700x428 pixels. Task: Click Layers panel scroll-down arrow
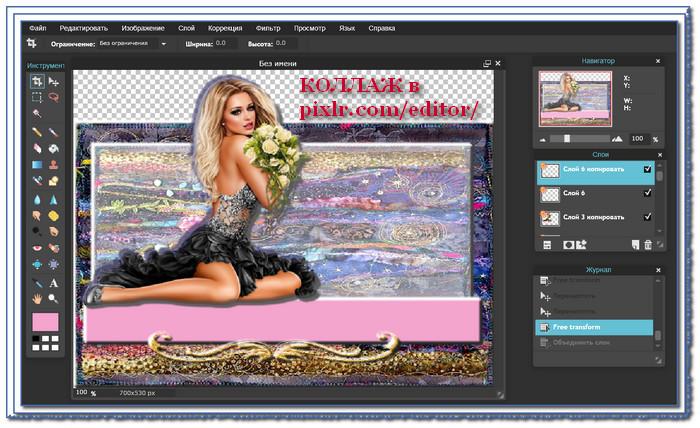pos(659,231)
